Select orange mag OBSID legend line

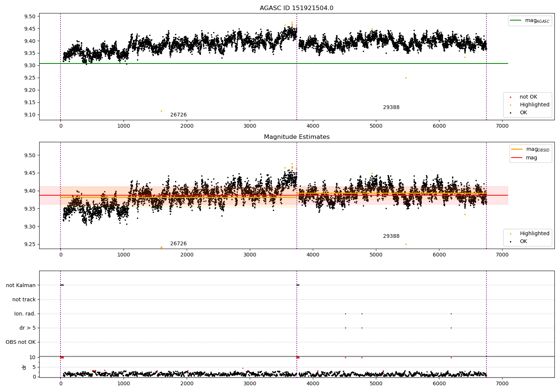point(517,149)
